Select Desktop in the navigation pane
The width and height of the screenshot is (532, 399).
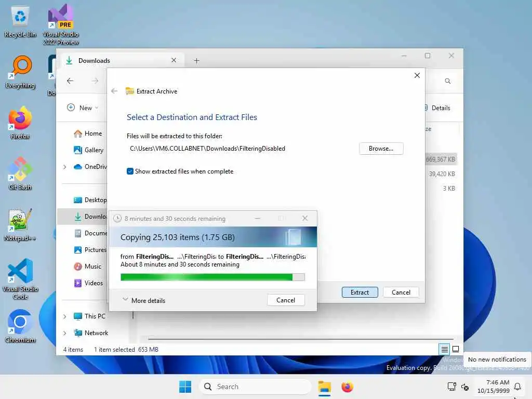(90, 200)
